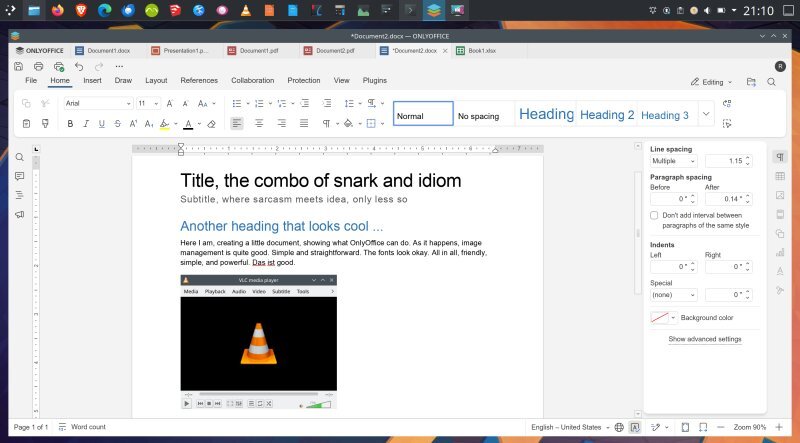
Task: Show advanced settings link
Action: [705, 339]
